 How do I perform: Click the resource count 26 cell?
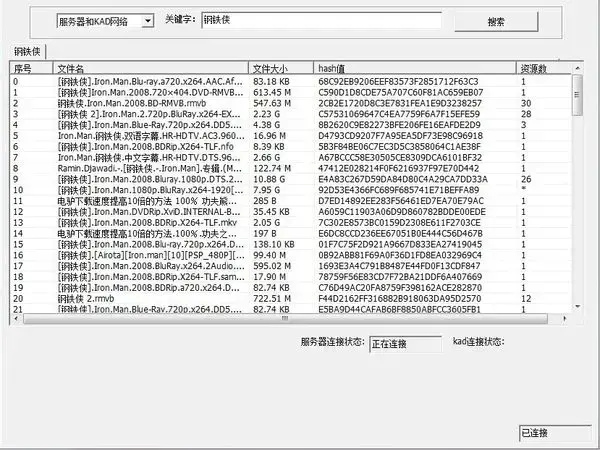coord(526,179)
